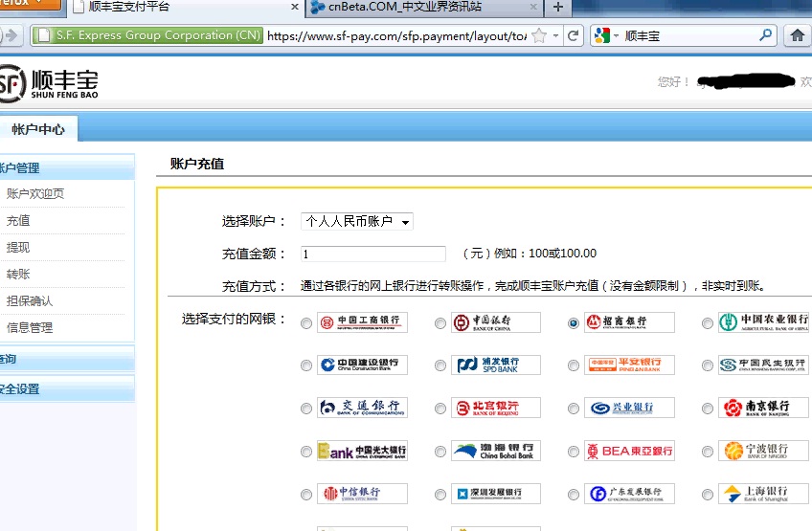Select the 兴业银行 radio button
The height and width of the screenshot is (531, 812).
(574, 409)
